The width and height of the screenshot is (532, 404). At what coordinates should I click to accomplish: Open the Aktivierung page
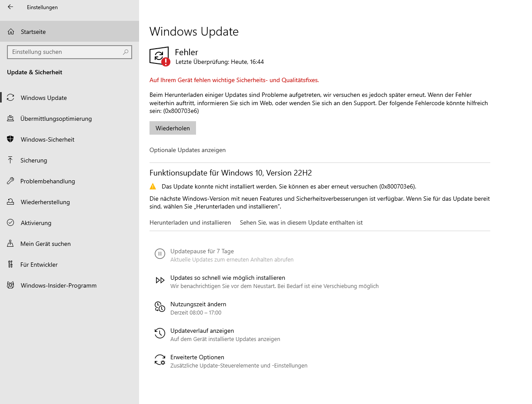click(x=70, y=223)
